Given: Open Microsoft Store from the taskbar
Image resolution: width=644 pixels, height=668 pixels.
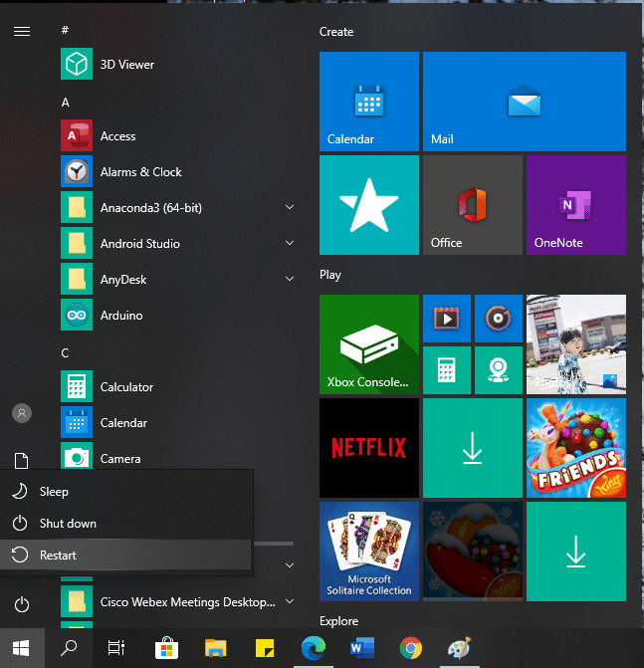Looking at the screenshot, I should pos(166,648).
